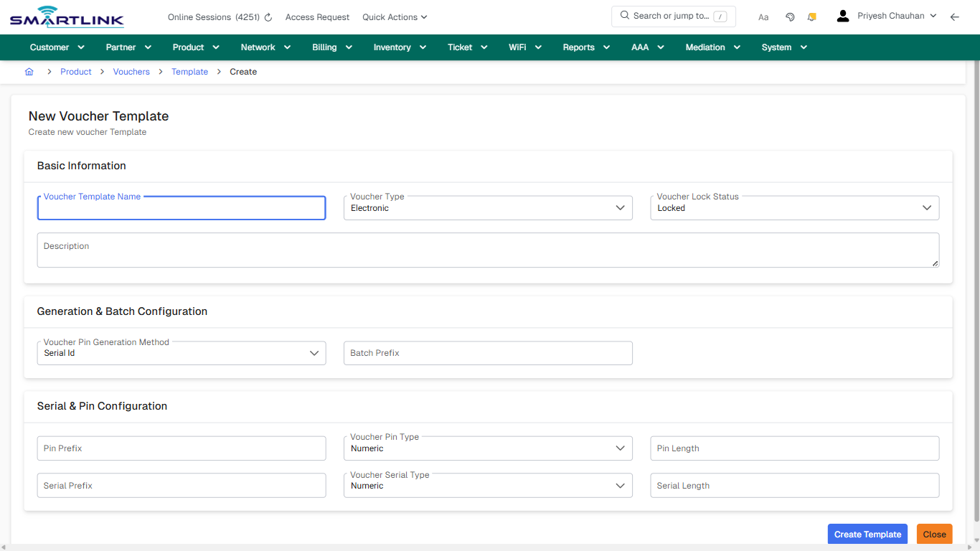This screenshot has width=980, height=551.
Task: Click the back arrow at top right
Action: (x=955, y=16)
